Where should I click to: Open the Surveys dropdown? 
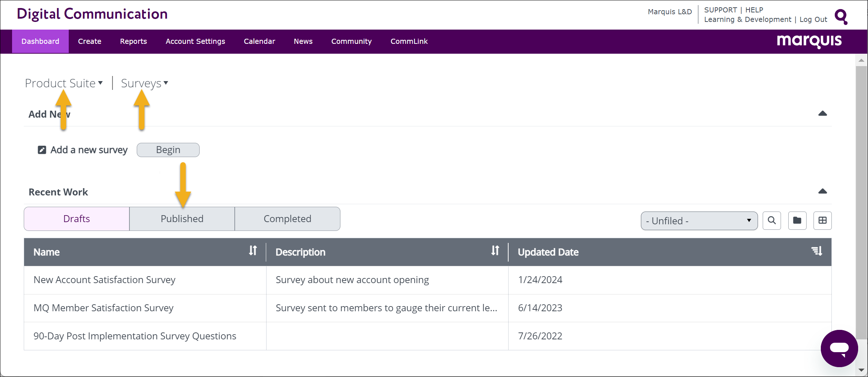144,83
